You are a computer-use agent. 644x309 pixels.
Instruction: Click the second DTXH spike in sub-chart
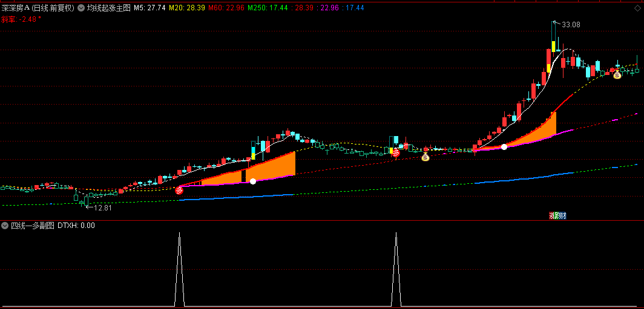[x=396, y=268]
